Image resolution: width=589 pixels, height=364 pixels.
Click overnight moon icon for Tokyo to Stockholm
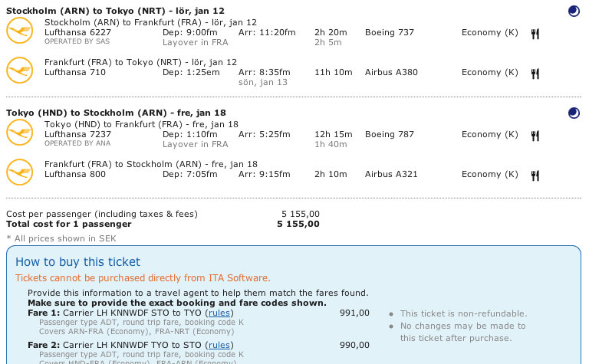click(x=574, y=113)
